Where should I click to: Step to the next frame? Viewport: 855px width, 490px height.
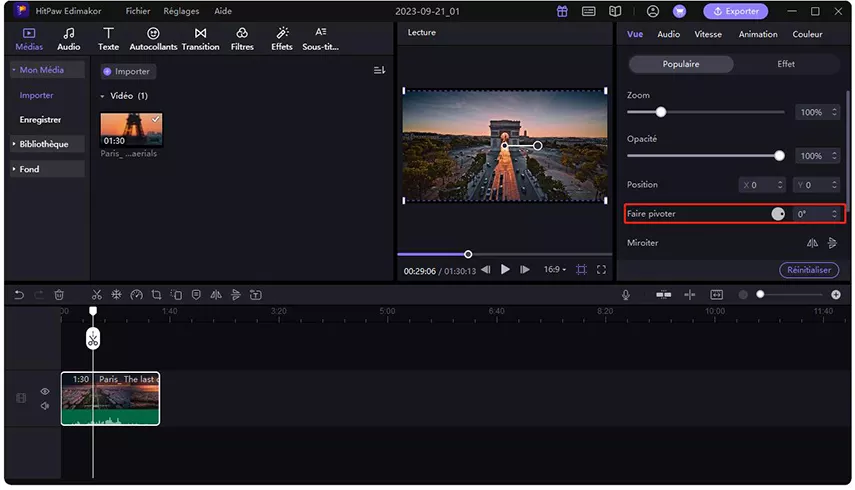tap(525, 270)
